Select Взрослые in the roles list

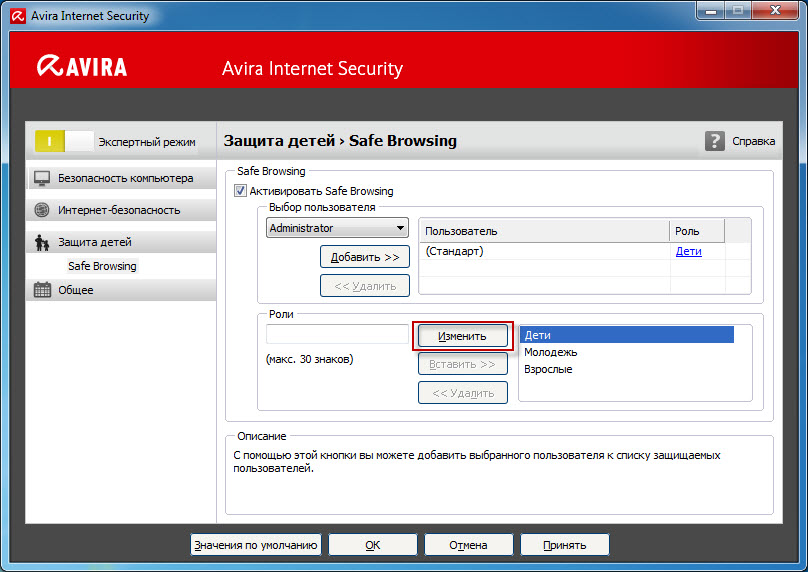click(627, 369)
